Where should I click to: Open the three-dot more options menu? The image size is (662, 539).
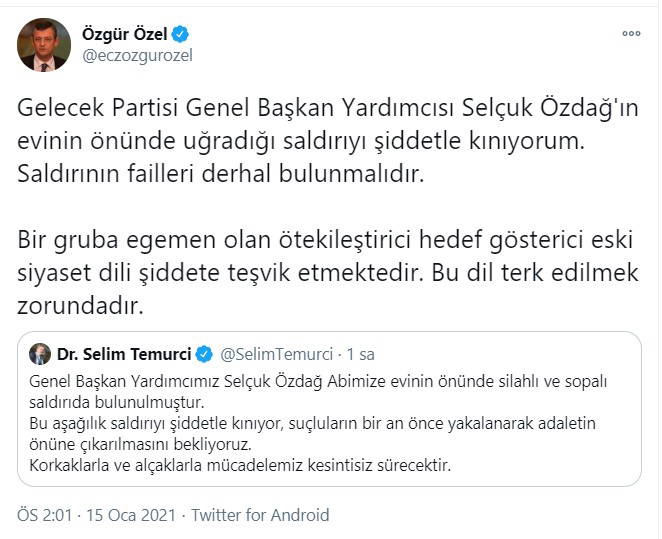(x=631, y=32)
